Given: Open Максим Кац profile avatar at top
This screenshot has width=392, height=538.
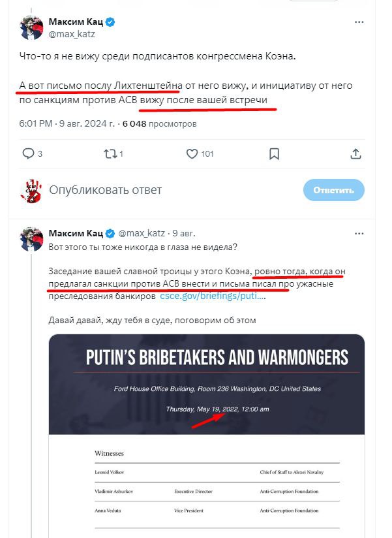Looking at the screenshot, I should [31, 28].
